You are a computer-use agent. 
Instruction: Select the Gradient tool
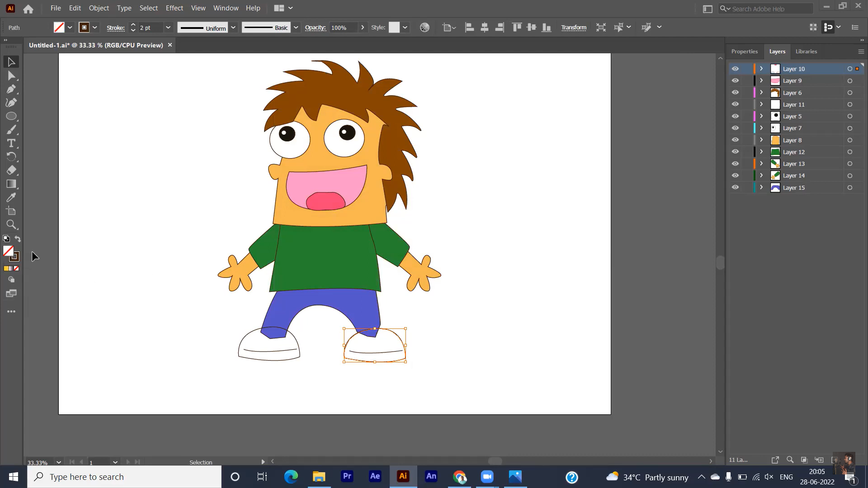[x=11, y=184]
